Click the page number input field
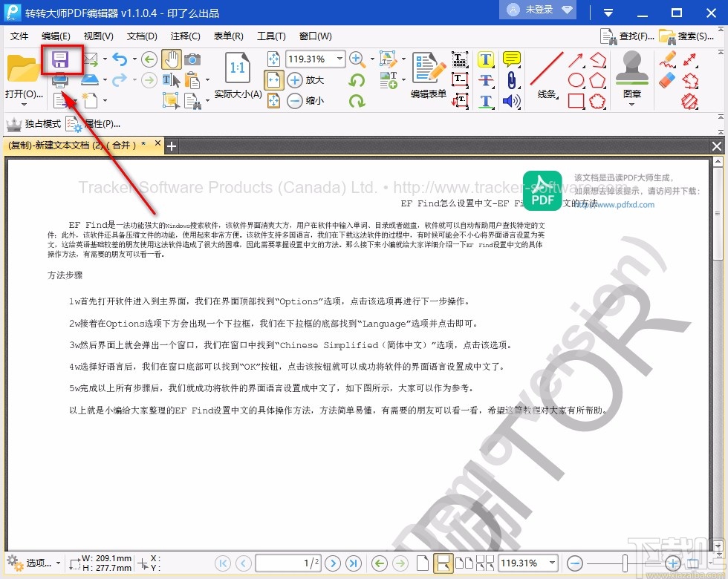The width and height of the screenshot is (728, 579). click(x=288, y=563)
